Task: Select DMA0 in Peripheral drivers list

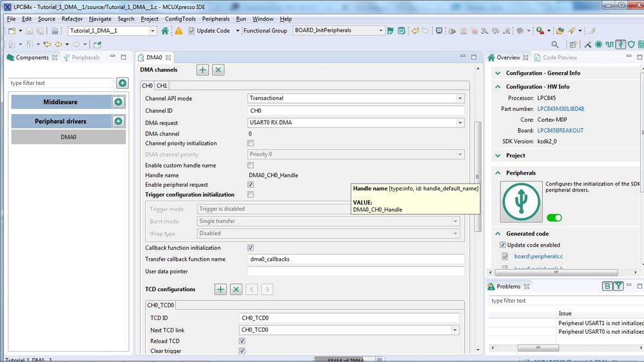Action: pyautogui.click(x=68, y=137)
